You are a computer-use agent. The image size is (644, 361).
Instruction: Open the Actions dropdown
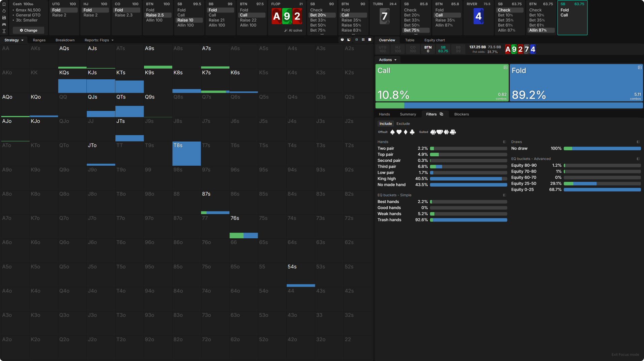point(388,60)
